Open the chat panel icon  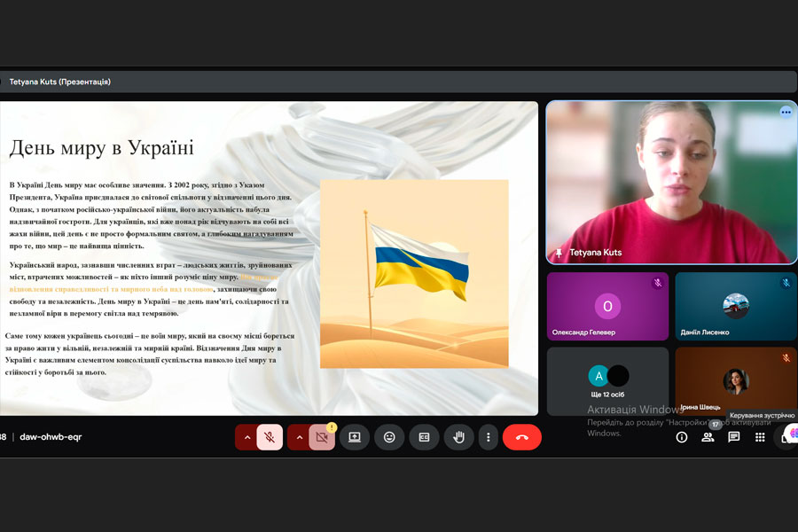point(734,437)
